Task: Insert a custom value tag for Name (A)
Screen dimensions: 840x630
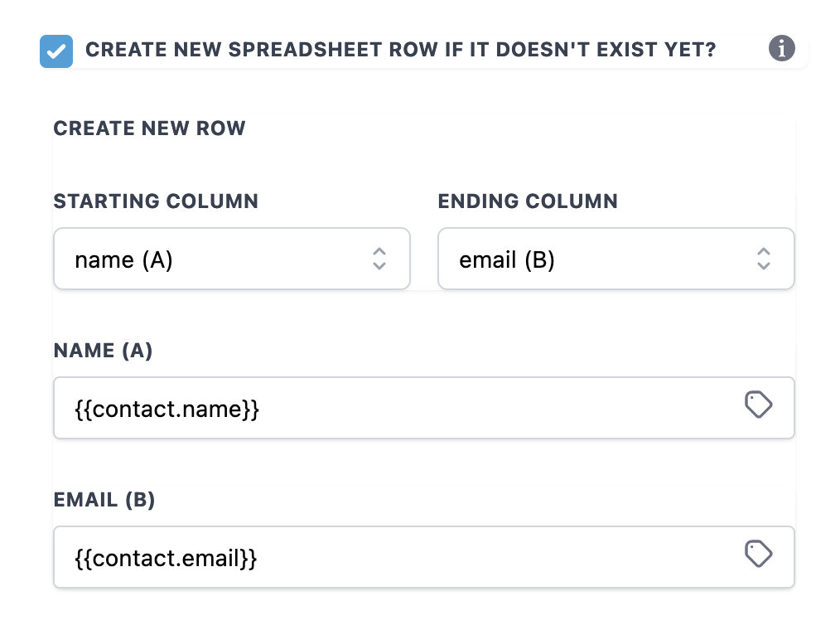Action: (758, 405)
